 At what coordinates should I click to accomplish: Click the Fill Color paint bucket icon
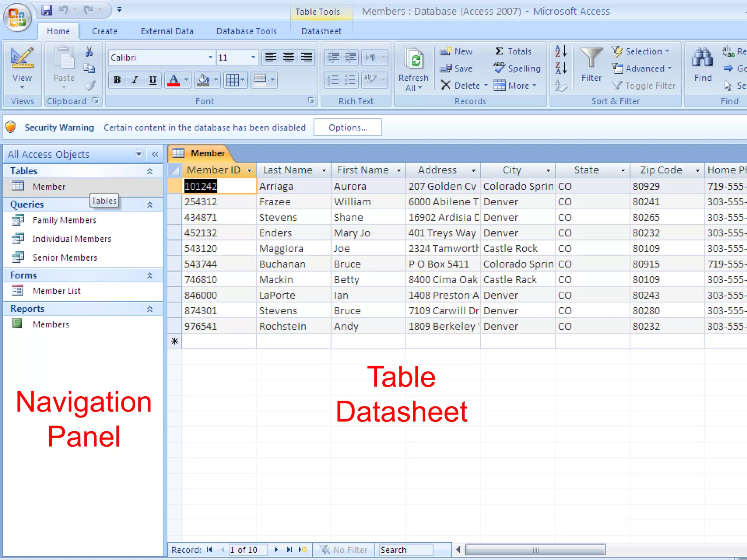[x=203, y=80]
